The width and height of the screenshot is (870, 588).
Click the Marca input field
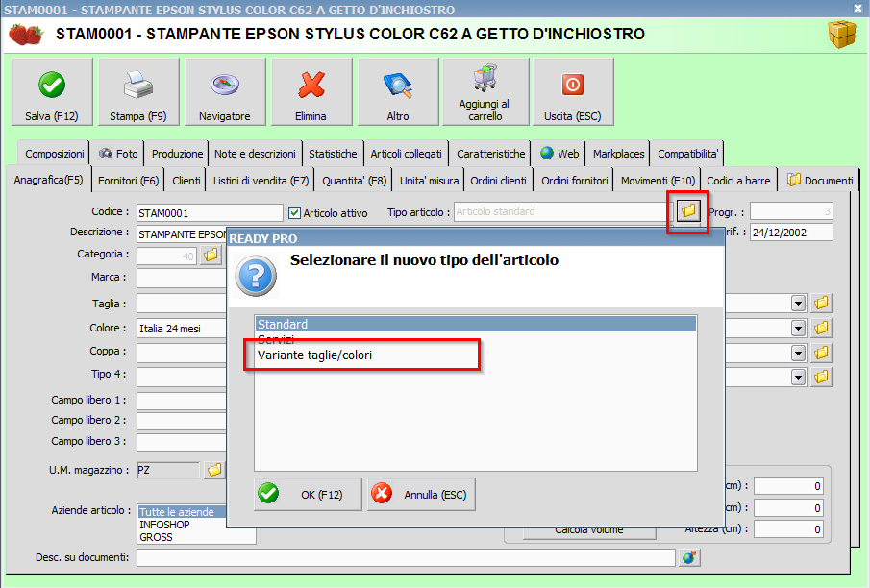click(x=182, y=278)
